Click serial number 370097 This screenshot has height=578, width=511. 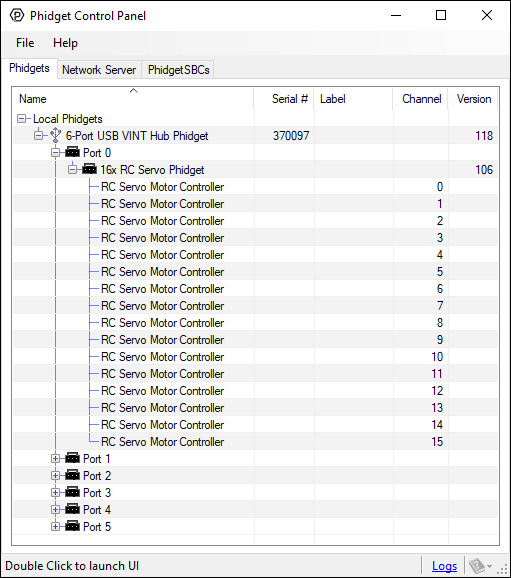click(x=291, y=136)
